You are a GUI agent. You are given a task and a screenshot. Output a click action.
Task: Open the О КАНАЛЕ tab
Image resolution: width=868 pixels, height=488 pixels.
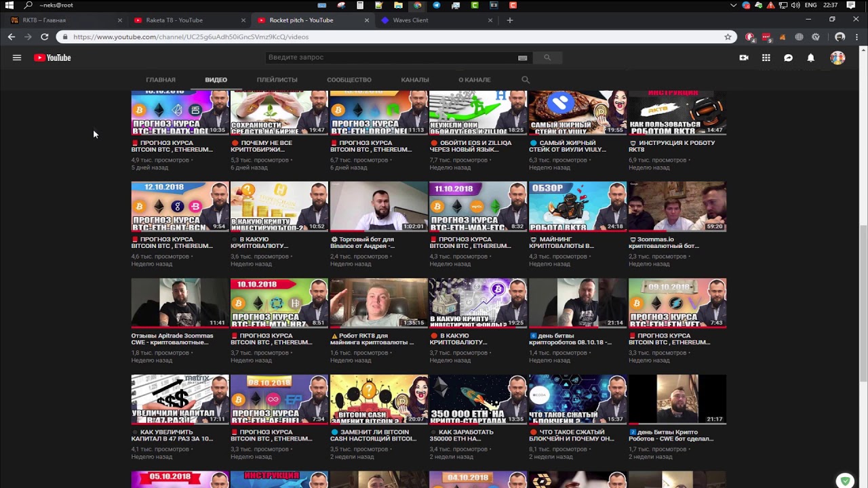coord(475,79)
